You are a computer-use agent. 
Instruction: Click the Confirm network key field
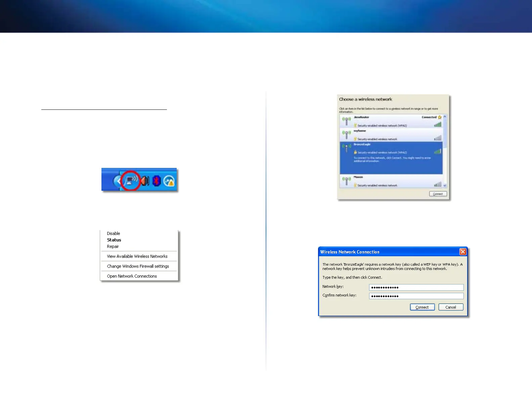416,296
